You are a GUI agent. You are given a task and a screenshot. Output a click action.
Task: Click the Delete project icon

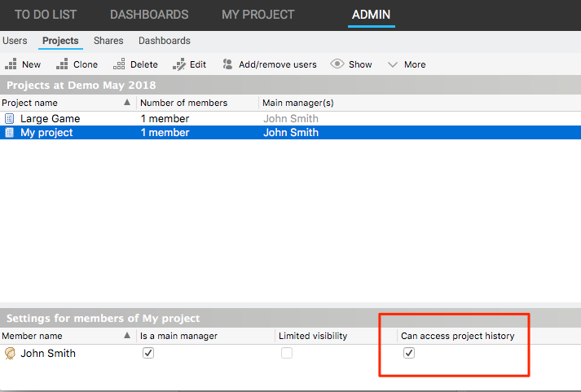click(x=119, y=64)
